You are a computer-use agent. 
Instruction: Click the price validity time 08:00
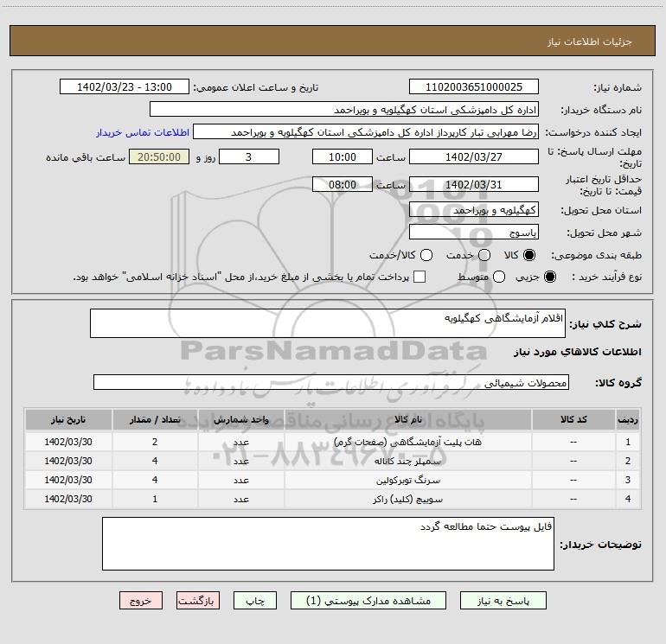point(343,184)
